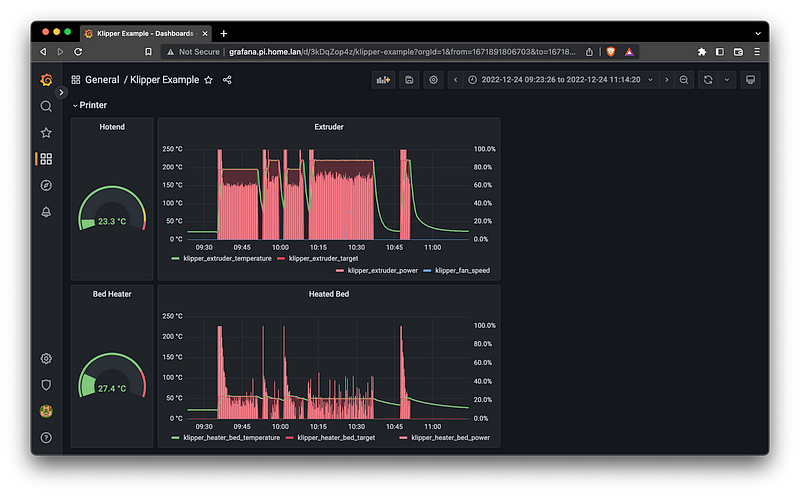The width and height of the screenshot is (800, 496).
Task: Go back in browser history
Action: pos(43,52)
